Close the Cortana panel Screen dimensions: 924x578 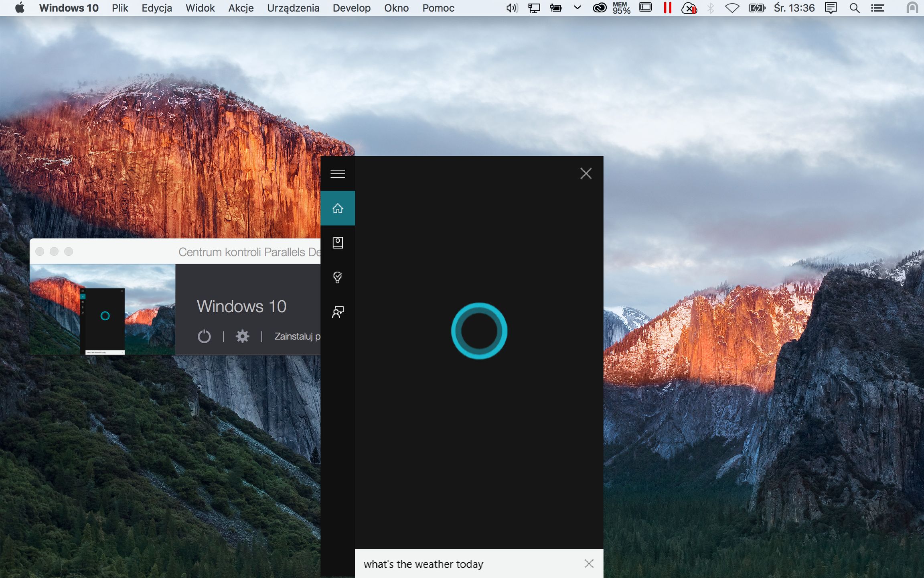586,173
